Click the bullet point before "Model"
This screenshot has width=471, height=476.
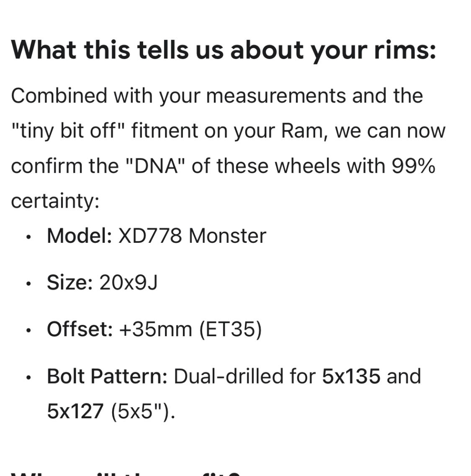(x=28, y=237)
